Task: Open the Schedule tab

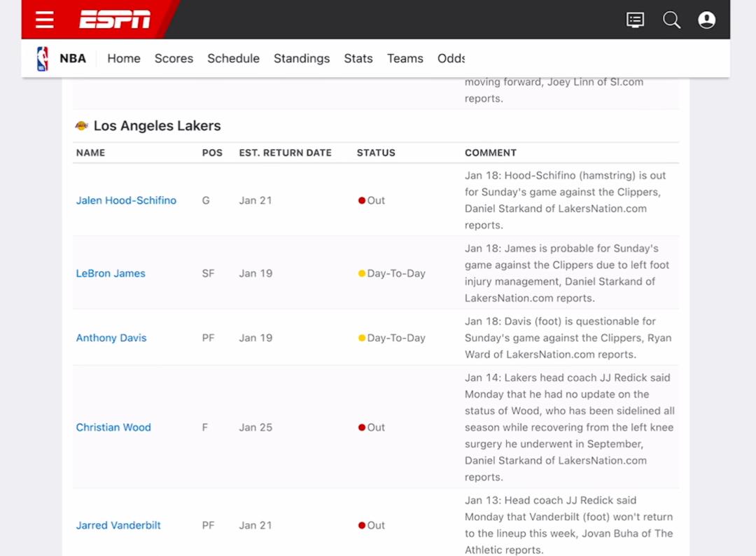Action: pos(233,58)
